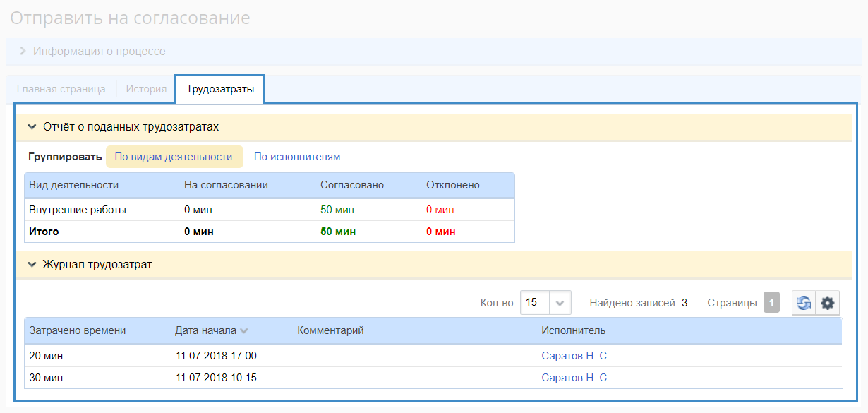Click the refresh icon in journal toolbar
The width and height of the screenshot is (868, 413).
(x=804, y=303)
